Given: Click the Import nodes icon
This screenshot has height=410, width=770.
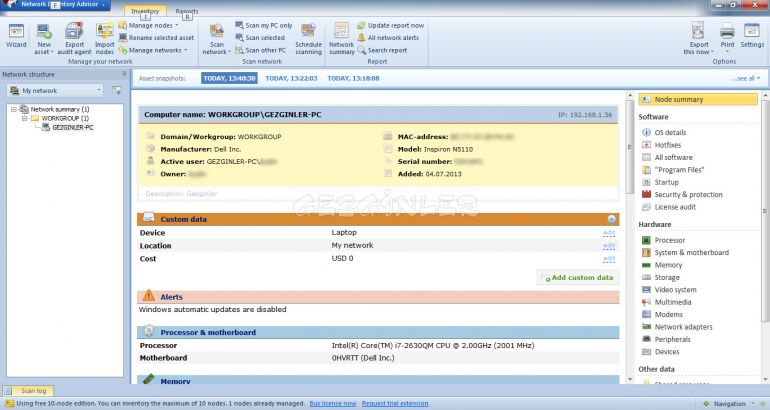Looking at the screenshot, I should (x=104, y=35).
